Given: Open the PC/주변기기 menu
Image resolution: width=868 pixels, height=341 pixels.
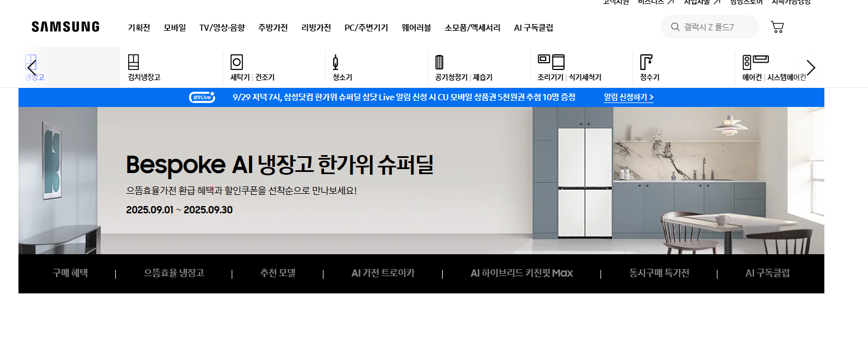Looking at the screenshot, I should click(366, 27).
